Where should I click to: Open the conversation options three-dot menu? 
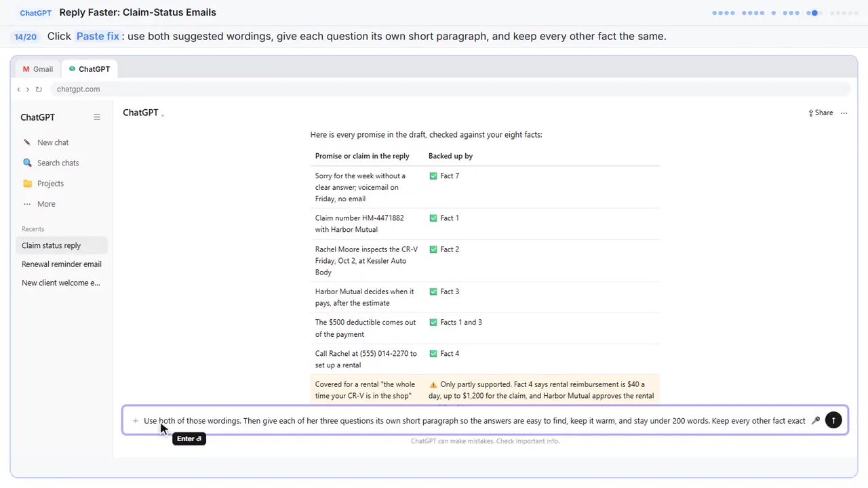click(x=844, y=113)
